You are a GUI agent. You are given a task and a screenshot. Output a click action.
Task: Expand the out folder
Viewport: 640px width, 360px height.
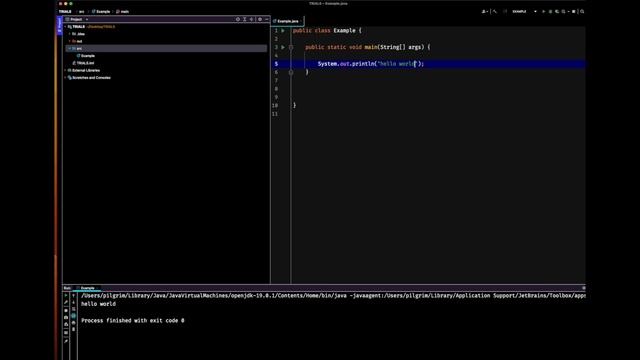point(70,41)
